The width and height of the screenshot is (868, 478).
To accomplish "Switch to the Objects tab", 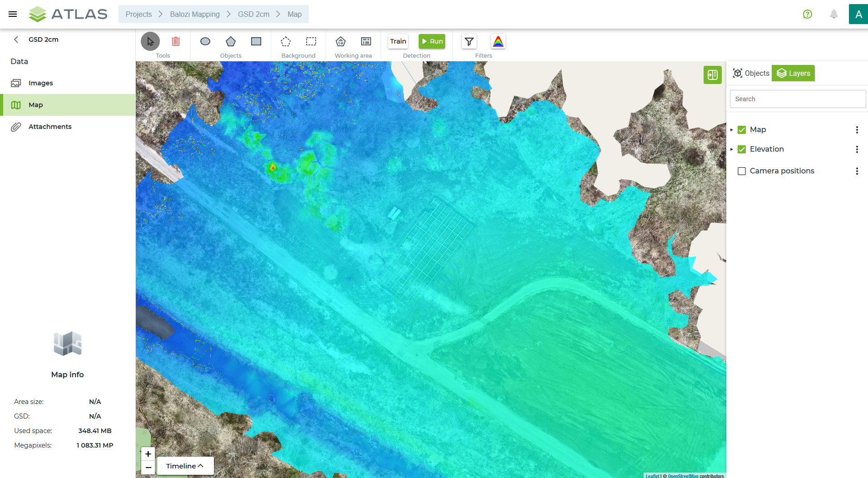I will [751, 73].
